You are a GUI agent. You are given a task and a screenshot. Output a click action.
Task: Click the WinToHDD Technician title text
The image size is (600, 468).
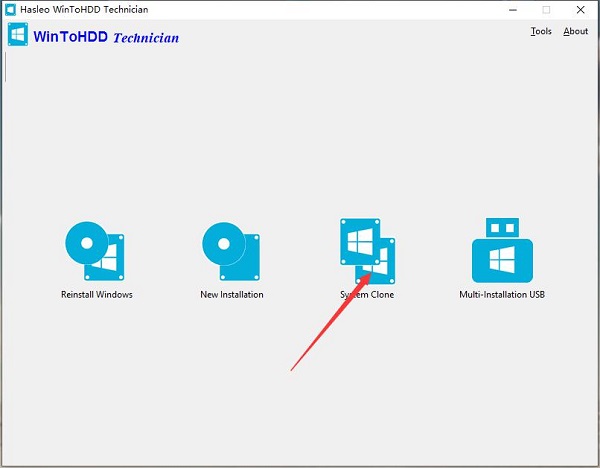(106, 37)
